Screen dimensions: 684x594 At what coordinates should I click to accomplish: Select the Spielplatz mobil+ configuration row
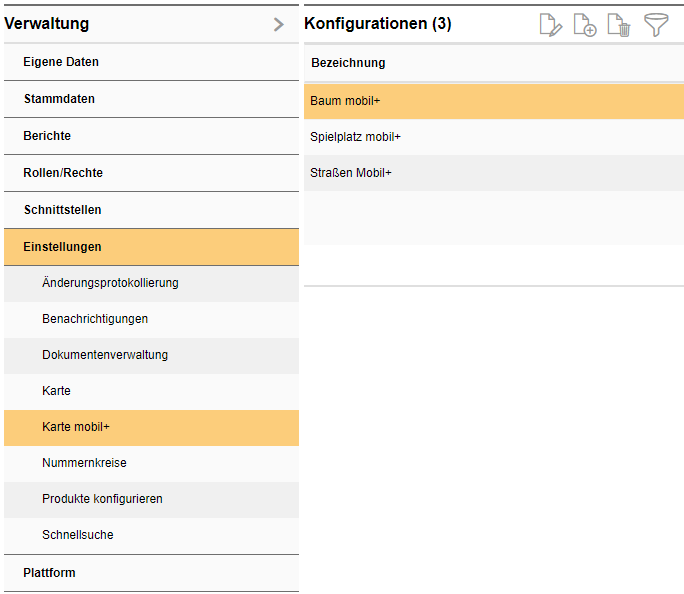(355, 137)
